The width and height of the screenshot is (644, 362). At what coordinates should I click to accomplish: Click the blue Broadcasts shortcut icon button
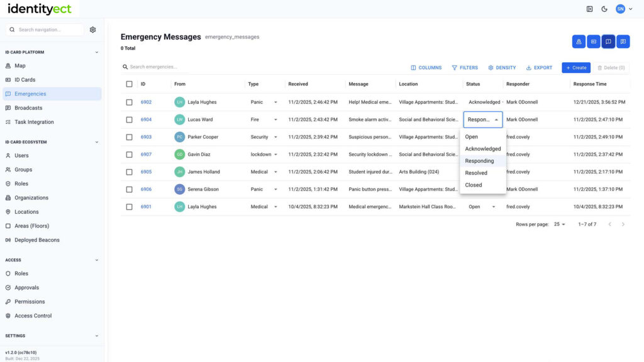623,41
